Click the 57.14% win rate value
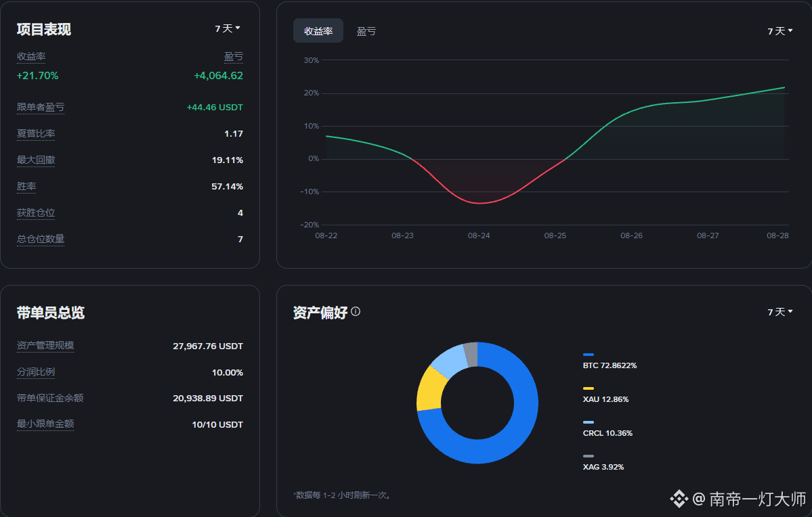 click(x=227, y=186)
